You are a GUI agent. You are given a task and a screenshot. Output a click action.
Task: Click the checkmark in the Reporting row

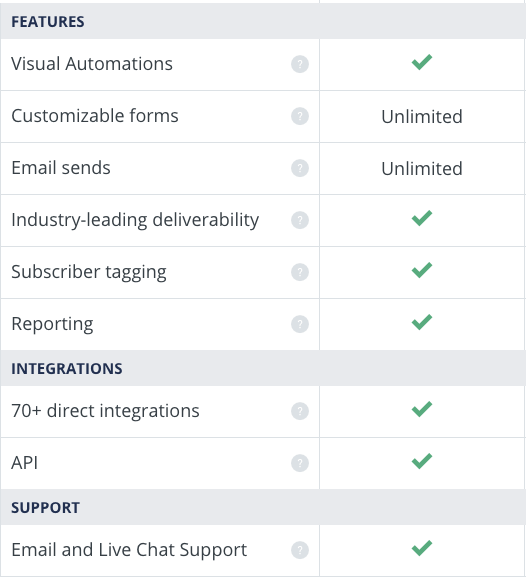click(422, 322)
